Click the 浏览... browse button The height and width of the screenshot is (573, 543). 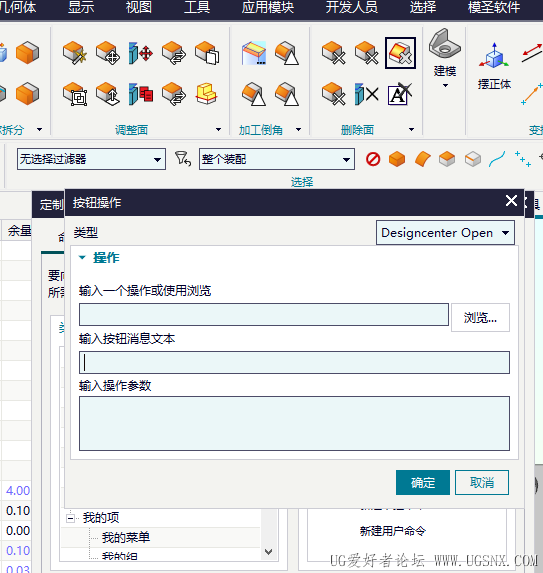(x=480, y=318)
